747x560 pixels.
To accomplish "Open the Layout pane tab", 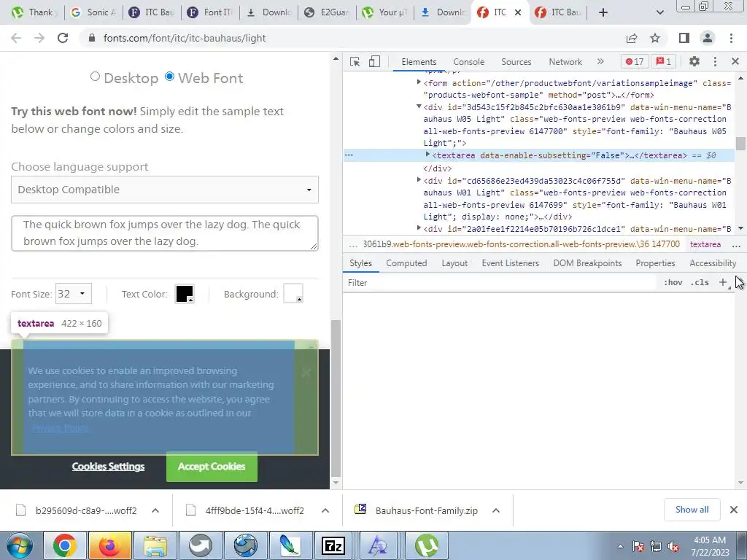I will point(454,263).
